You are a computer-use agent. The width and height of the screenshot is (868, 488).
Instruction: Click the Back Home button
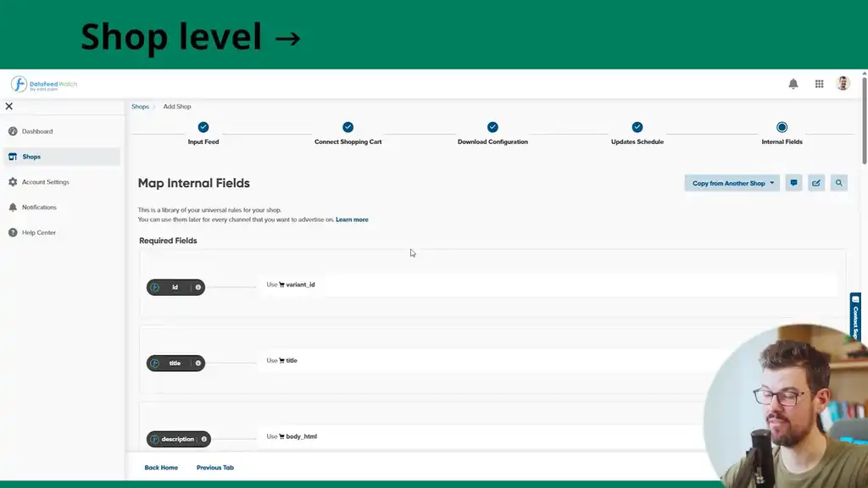(x=161, y=467)
